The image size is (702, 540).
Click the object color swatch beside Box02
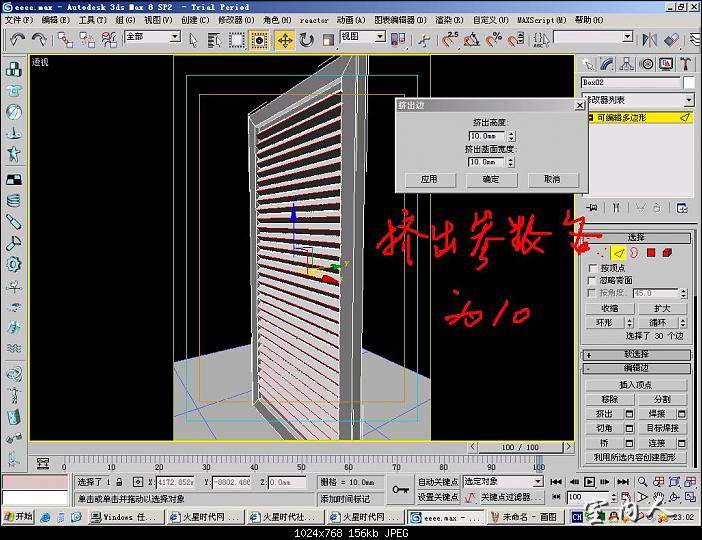689,82
